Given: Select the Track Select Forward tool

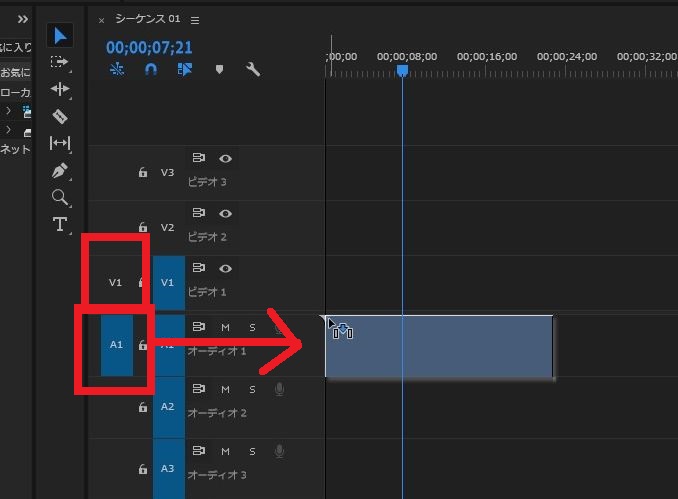Looking at the screenshot, I should point(60,62).
